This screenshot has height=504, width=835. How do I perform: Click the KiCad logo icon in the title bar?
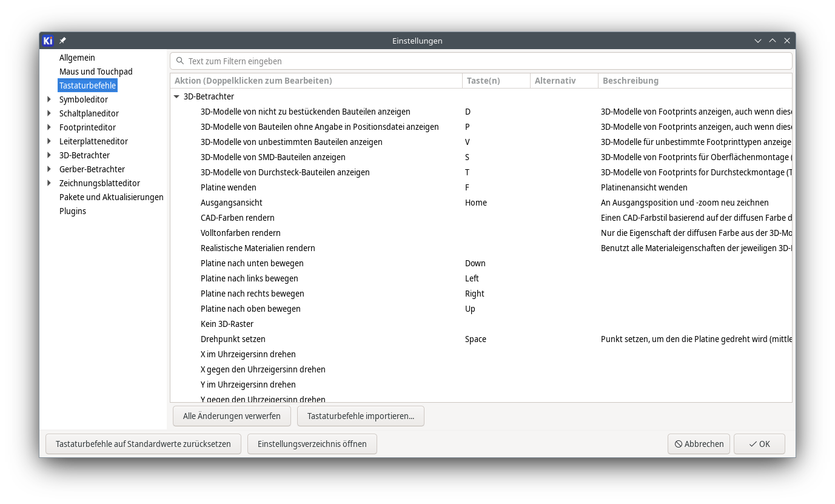click(48, 40)
